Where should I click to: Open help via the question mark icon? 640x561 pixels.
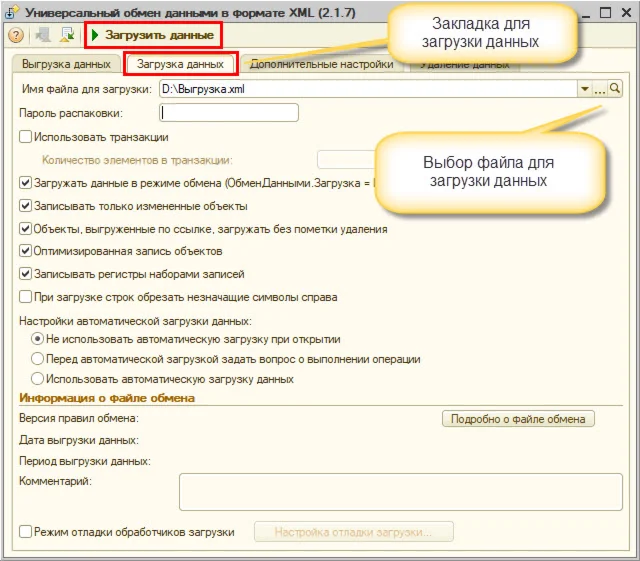point(16,35)
